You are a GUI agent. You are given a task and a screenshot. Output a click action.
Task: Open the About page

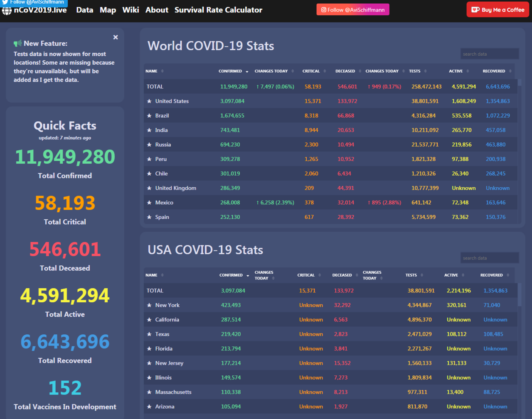click(x=157, y=10)
